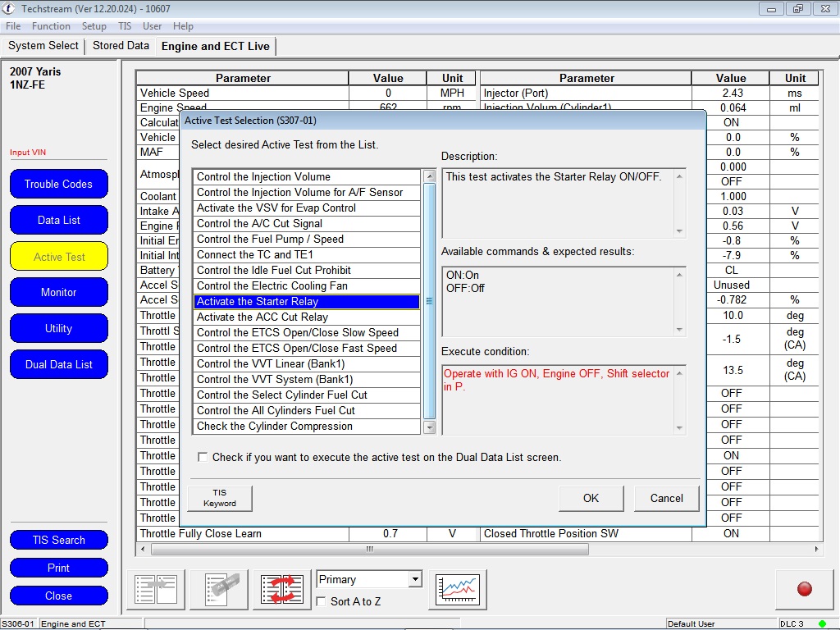Click the red record snapshot icon
Screen dimensions: 840x630
(804, 589)
